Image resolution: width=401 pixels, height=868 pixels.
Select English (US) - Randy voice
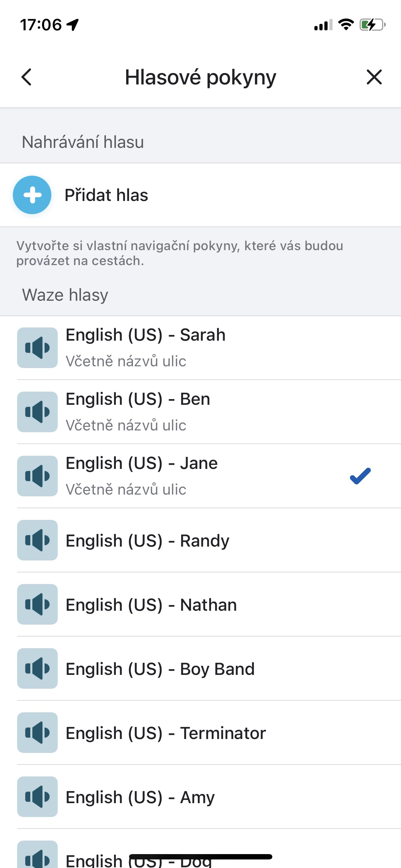coord(148,541)
